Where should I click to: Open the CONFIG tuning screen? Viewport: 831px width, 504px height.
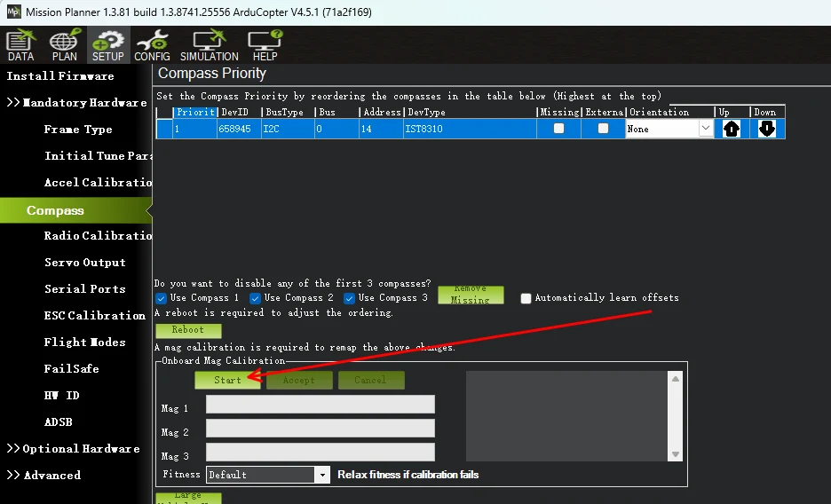152,45
